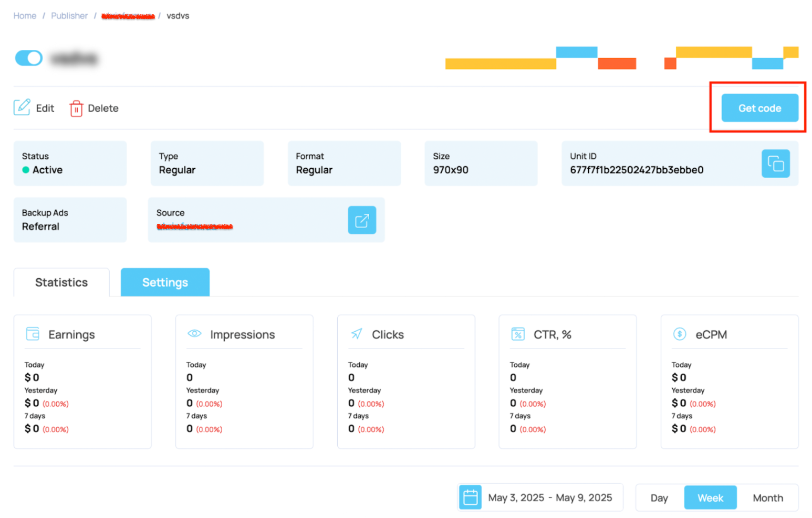Click the eCPM dollar coin icon
The width and height of the screenshot is (812, 518).
679,334
